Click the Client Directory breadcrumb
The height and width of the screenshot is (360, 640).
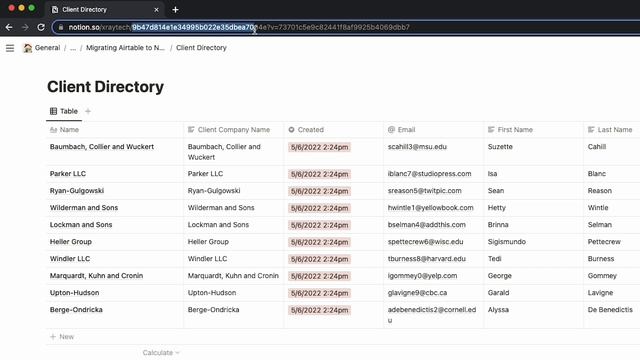click(x=201, y=48)
